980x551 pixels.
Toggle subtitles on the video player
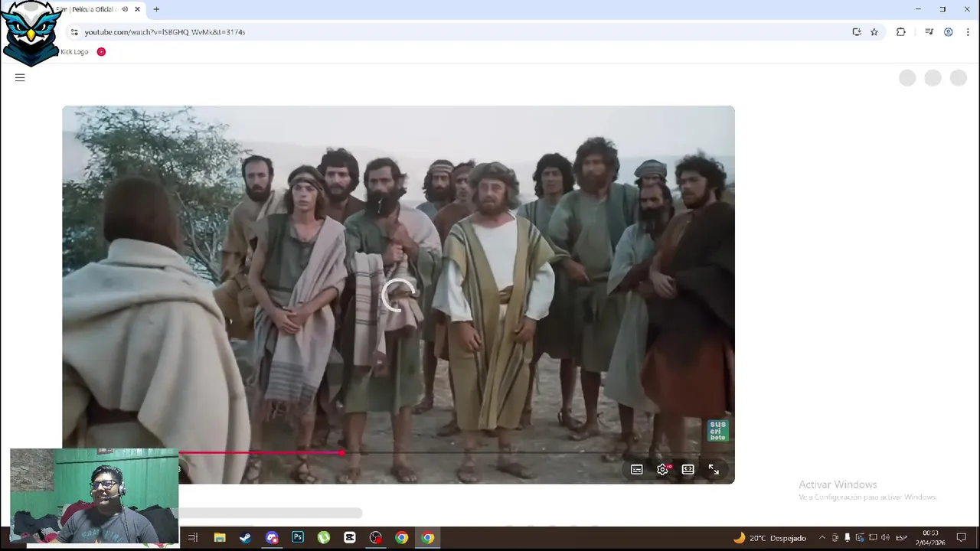[636, 469]
